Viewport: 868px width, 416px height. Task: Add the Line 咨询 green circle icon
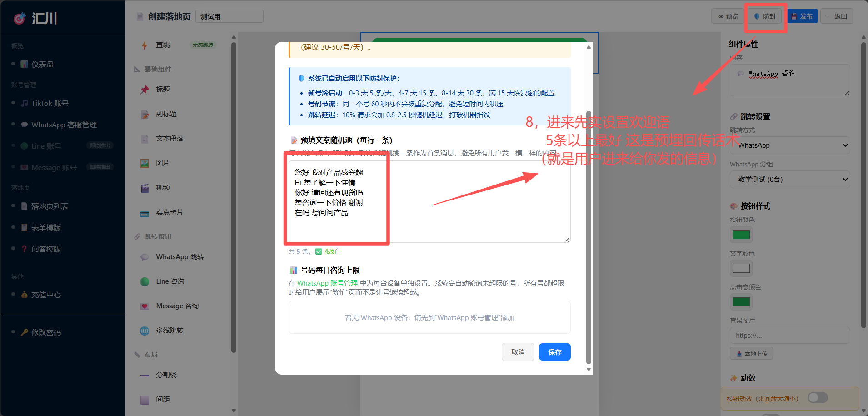[145, 282]
